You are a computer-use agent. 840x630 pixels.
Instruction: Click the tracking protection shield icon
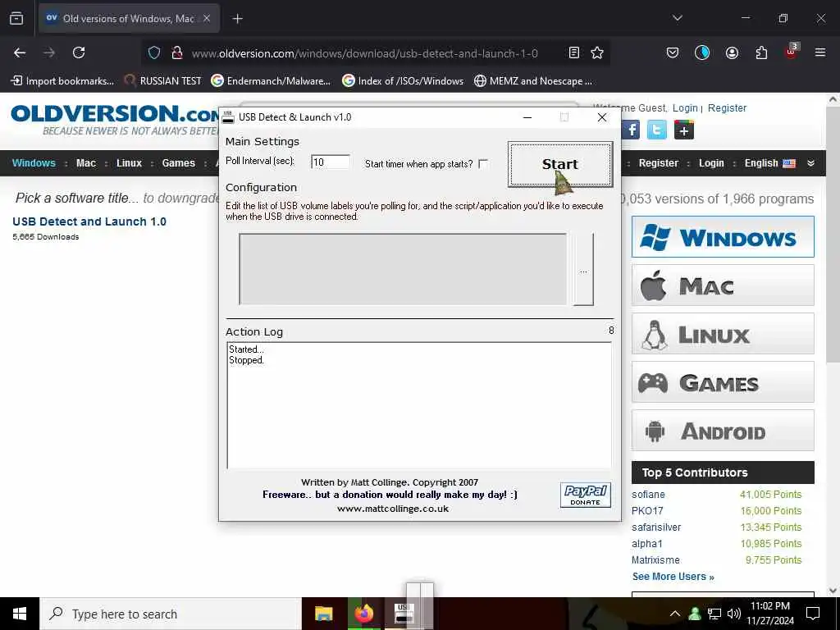154,52
